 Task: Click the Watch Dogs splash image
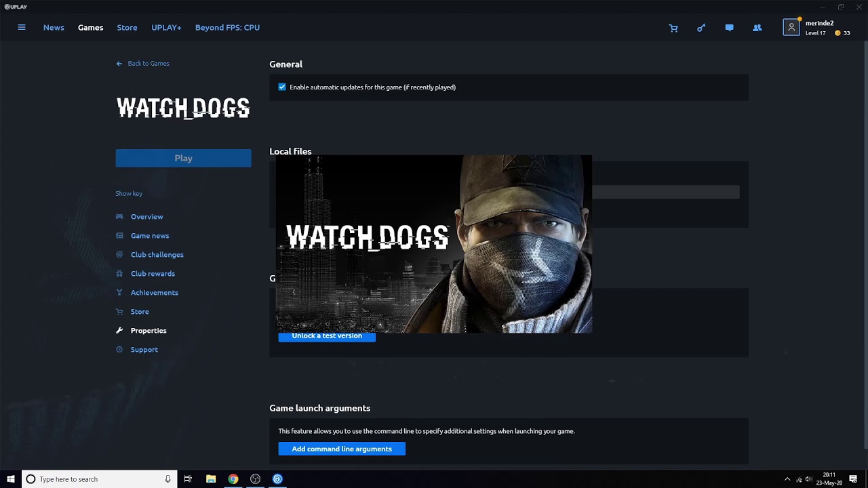(x=434, y=244)
